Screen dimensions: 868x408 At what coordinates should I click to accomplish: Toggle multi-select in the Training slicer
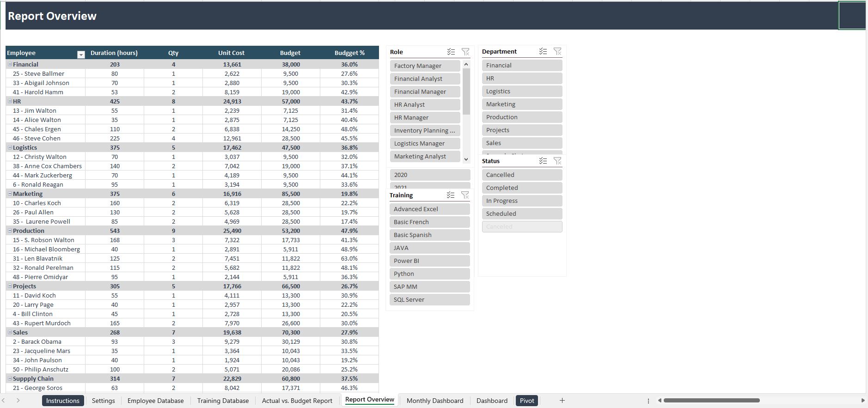[x=451, y=195]
